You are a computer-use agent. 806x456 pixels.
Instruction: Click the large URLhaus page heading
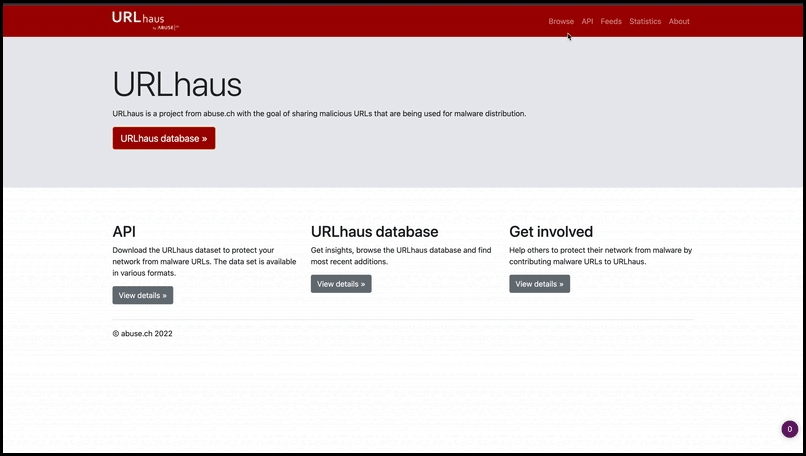pyautogui.click(x=177, y=83)
